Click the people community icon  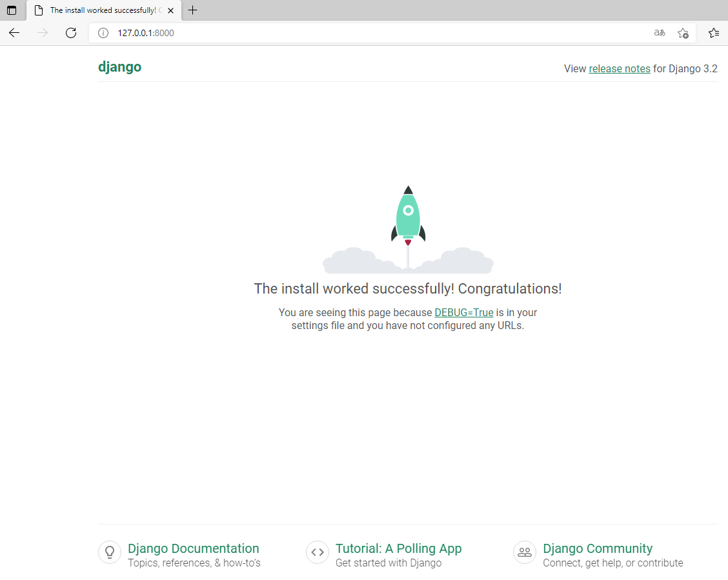(x=525, y=552)
